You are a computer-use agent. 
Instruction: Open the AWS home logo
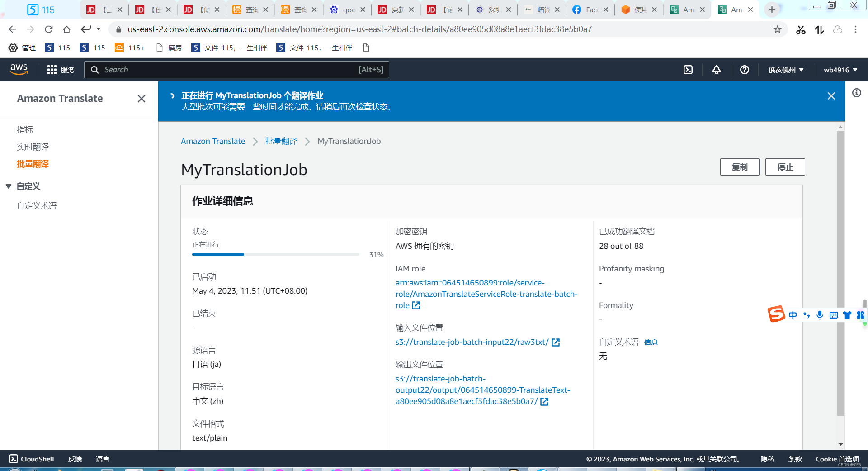(x=19, y=69)
